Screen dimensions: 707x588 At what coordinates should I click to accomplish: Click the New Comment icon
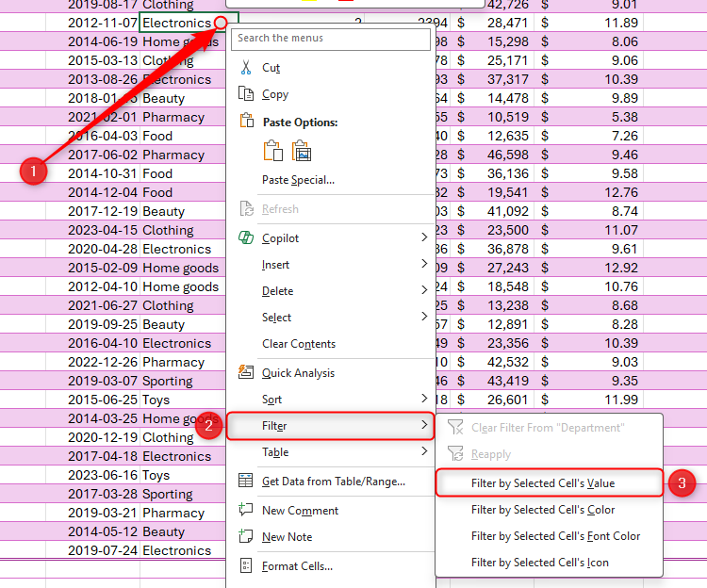pyautogui.click(x=246, y=510)
